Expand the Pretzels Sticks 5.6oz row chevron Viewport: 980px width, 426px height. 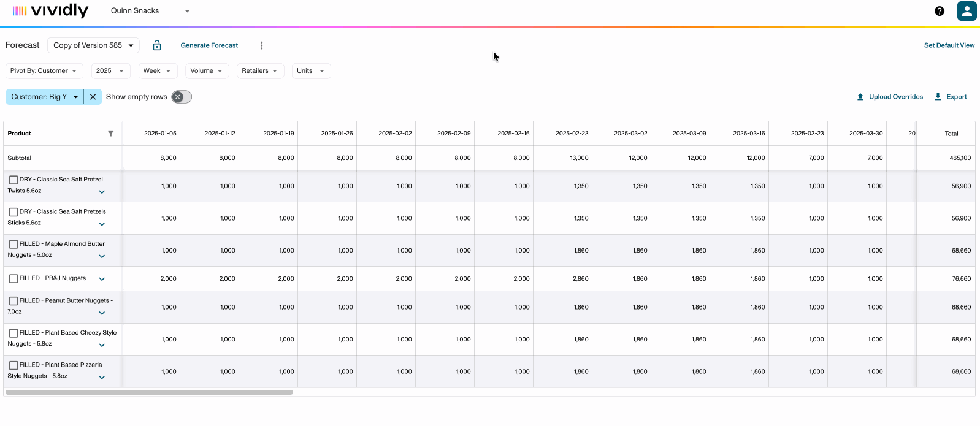(102, 224)
